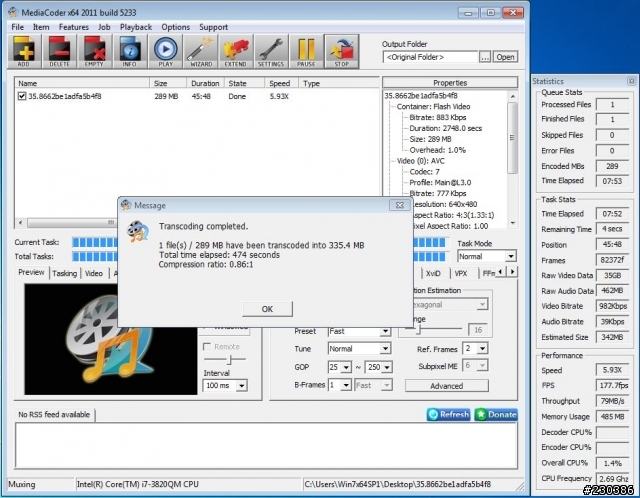Close the Statistics panel
The height and width of the screenshot is (498, 640).
(x=631, y=81)
